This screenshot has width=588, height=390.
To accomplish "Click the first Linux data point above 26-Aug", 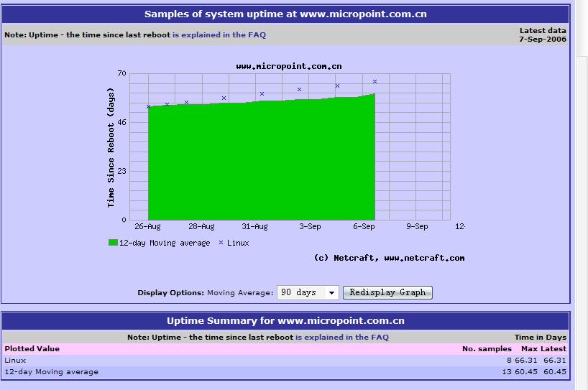I will [149, 107].
